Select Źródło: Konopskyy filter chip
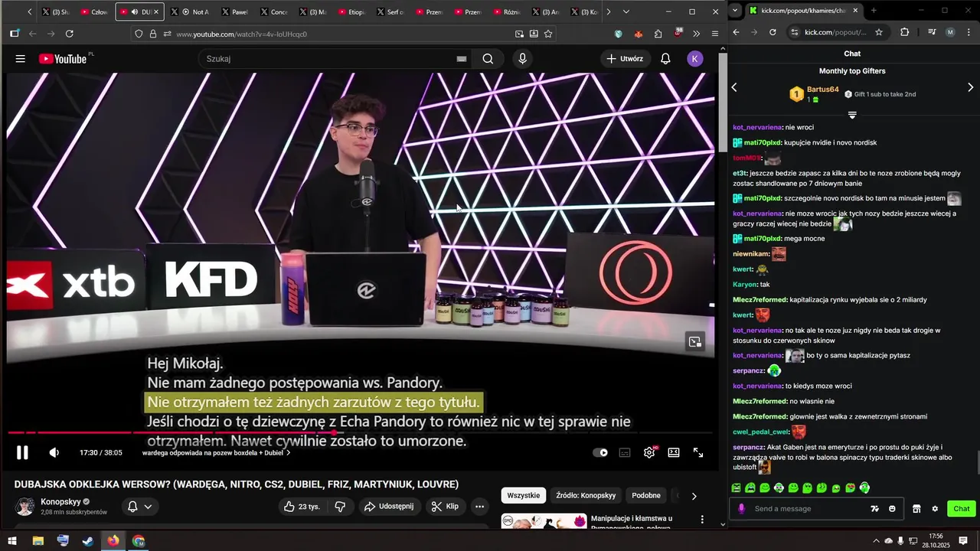The image size is (980, 551). pos(586,495)
